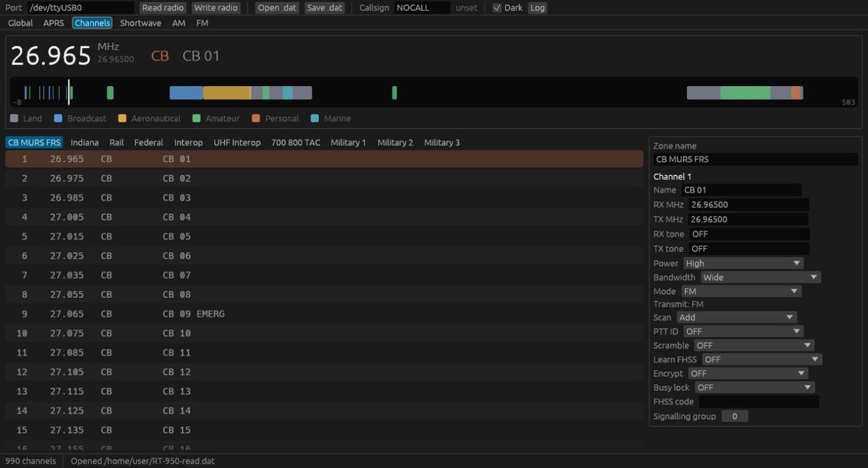Viewport: 868px width, 468px height.
Task: Select the Military 3 zone tab
Action: 442,142
